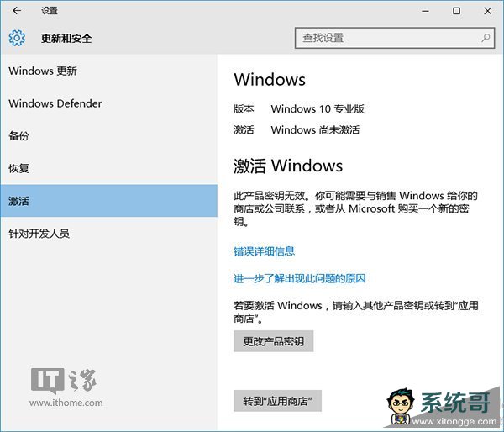The height and width of the screenshot is (432, 504).
Task: Click the Windows 尚未激活 status text
Action: pyautogui.click(x=315, y=130)
